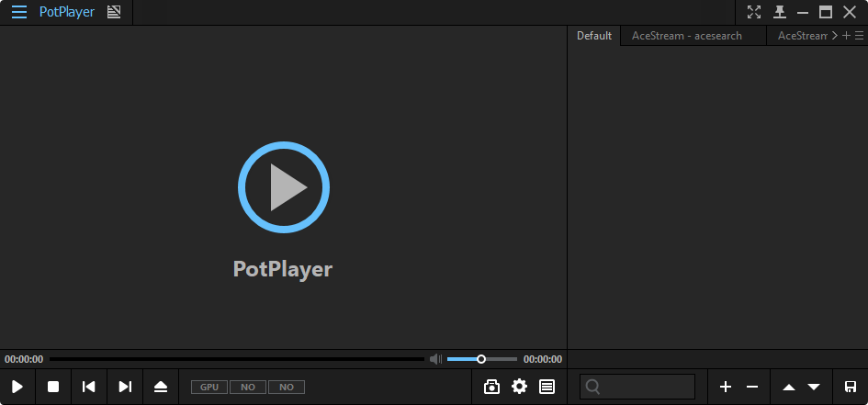Viewport: 868px width, 405px height.
Task: Select the AceStream - acesearch tab
Action: pyautogui.click(x=686, y=36)
